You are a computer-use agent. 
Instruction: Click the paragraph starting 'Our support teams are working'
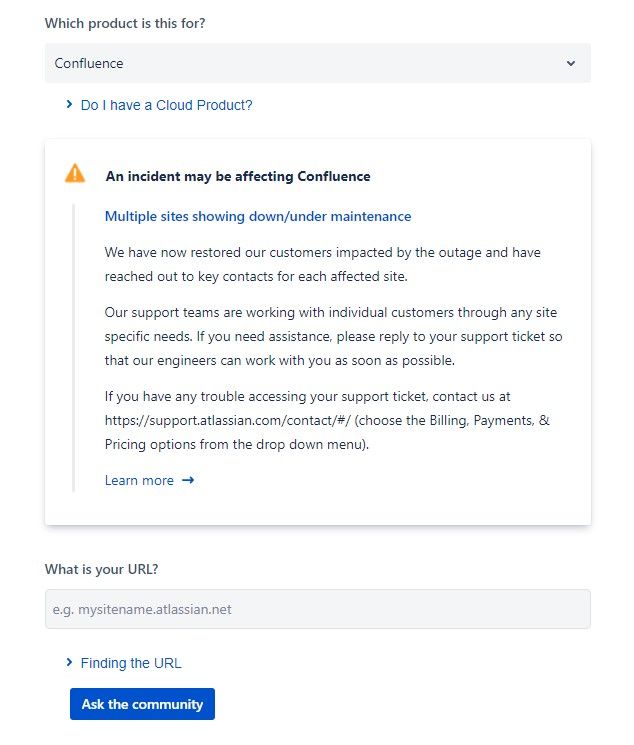334,336
